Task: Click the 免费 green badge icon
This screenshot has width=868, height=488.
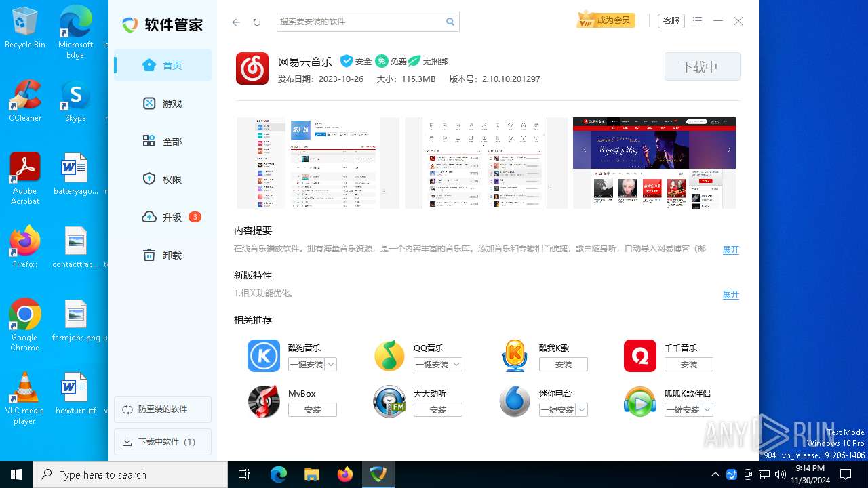Action: point(382,61)
